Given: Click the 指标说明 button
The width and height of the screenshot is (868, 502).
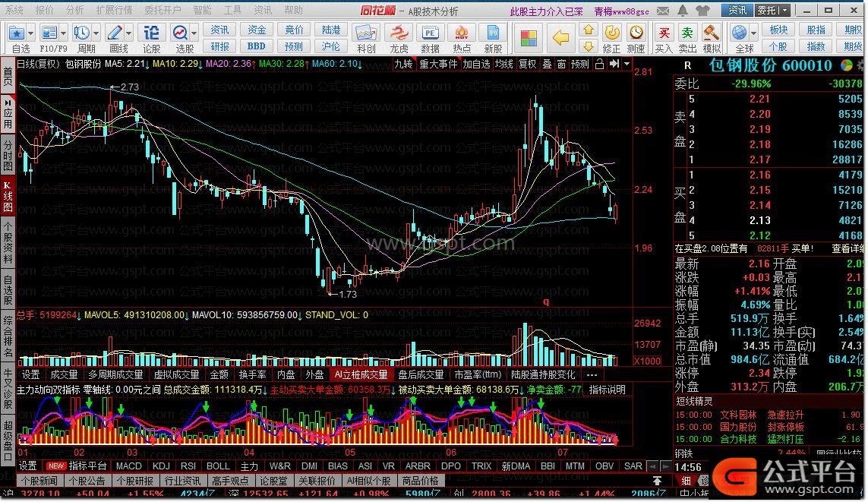Looking at the screenshot, I should point(607,390).
